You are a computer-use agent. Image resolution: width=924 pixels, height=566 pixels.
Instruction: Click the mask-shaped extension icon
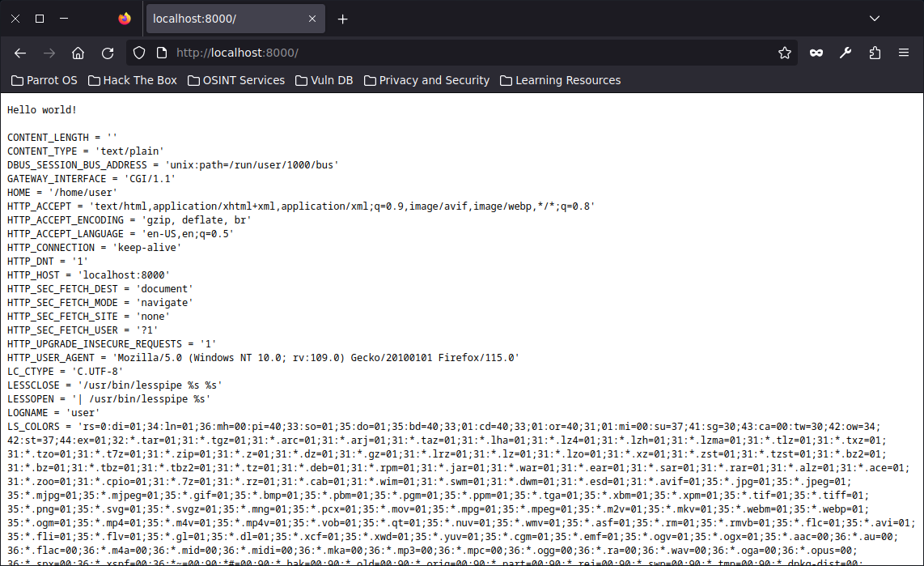(x=816, y=53)
